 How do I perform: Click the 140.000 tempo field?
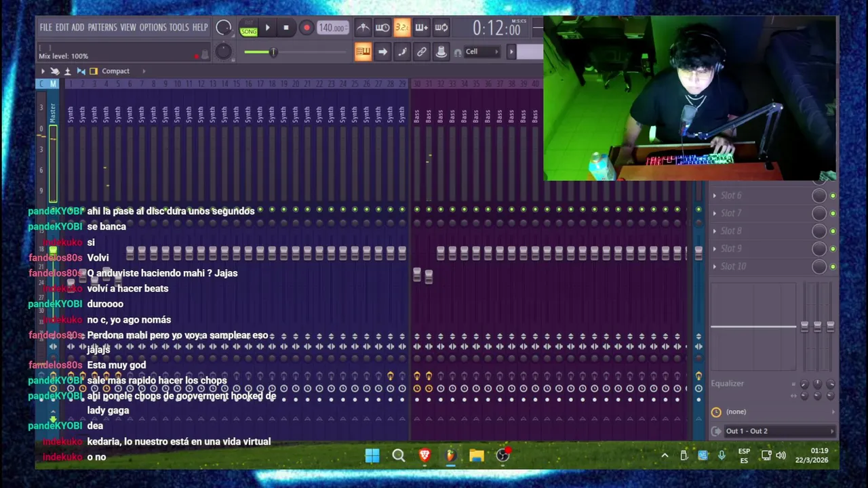[332, 28]
